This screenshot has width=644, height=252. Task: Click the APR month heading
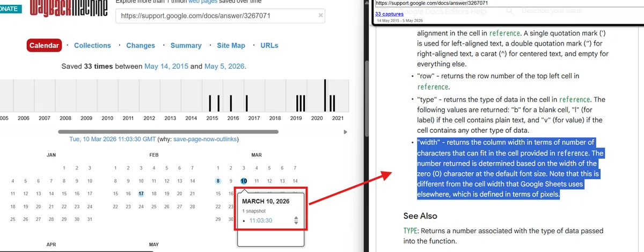51,244
